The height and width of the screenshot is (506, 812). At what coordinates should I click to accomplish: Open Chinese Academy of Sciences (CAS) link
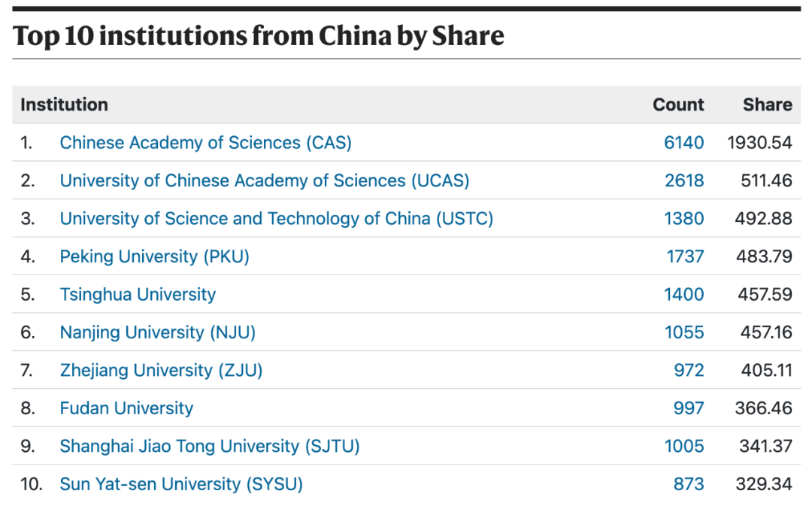pos(205,142)
